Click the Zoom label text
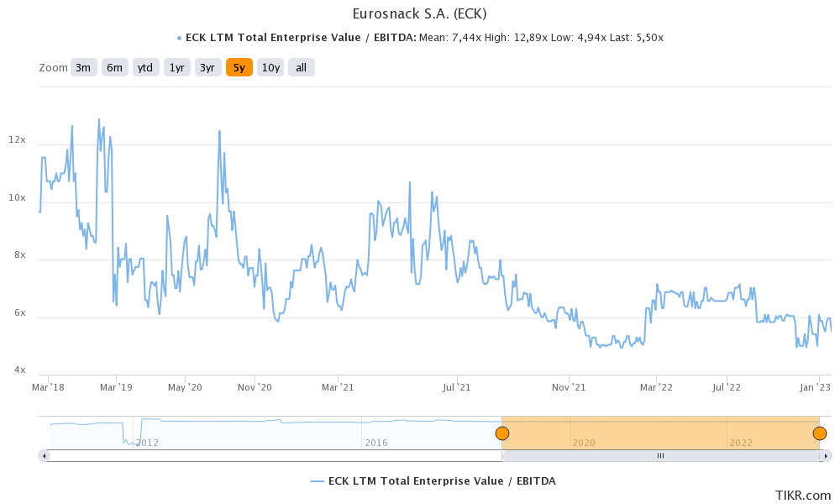Image resolution: width=840 pixels, height=504 pixels. coord(53,68)
